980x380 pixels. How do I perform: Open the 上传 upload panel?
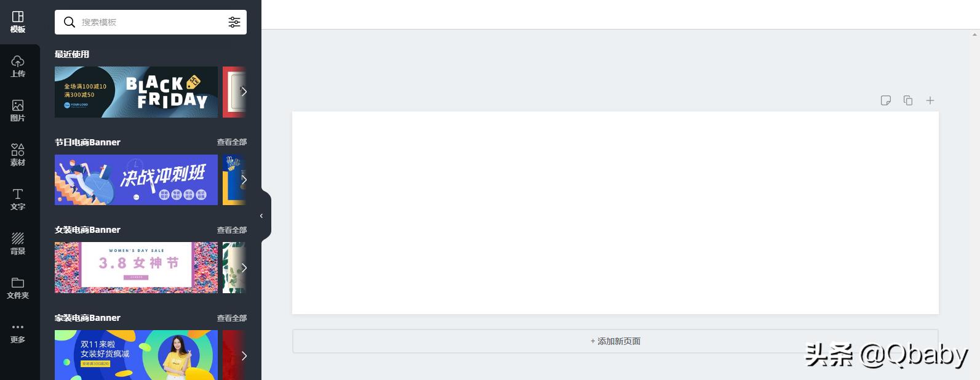tap(18, 67)
